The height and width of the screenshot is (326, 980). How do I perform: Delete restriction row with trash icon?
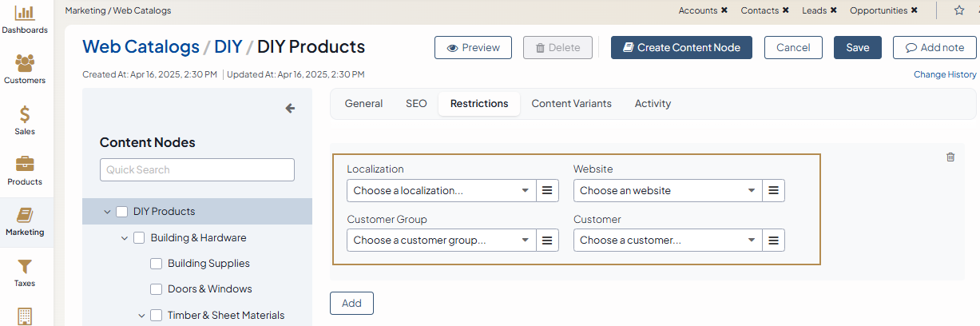(950, 157)
